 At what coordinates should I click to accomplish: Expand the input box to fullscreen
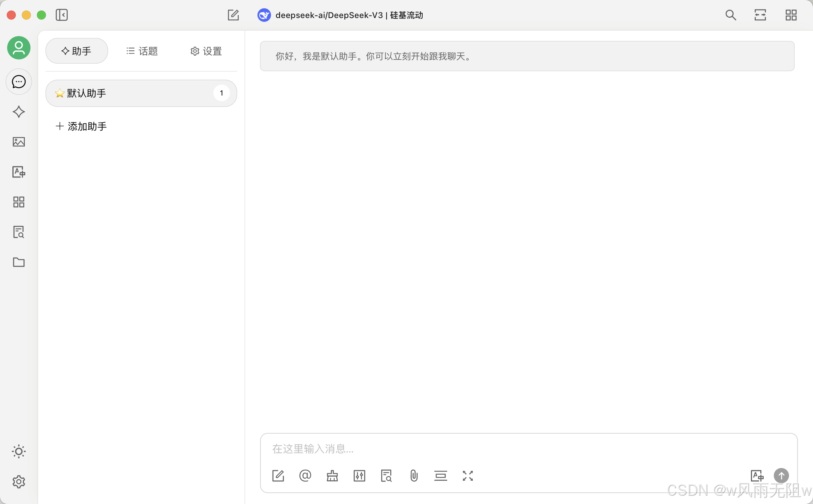click(467, 476)
